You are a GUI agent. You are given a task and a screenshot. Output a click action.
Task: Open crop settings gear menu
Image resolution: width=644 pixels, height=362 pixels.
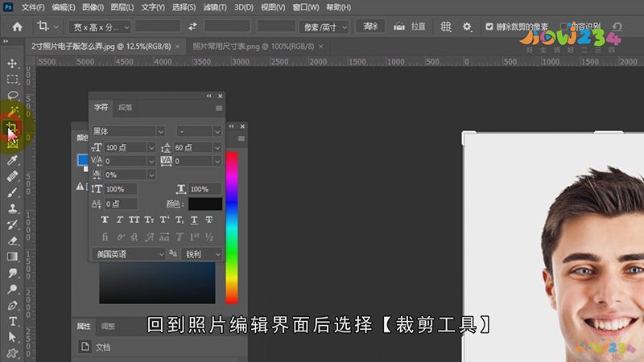(467, 27)
